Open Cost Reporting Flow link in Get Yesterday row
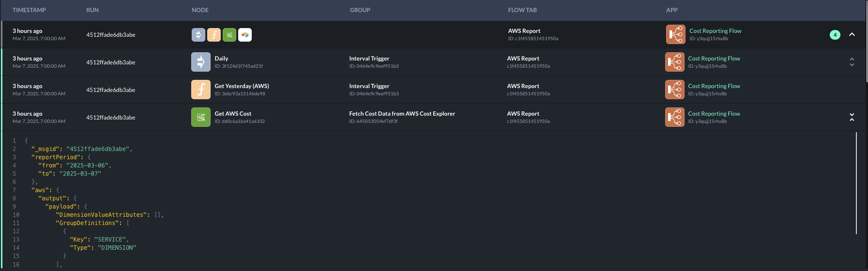The height and width of the screenshot is (271, 868). tap(714, 86)
